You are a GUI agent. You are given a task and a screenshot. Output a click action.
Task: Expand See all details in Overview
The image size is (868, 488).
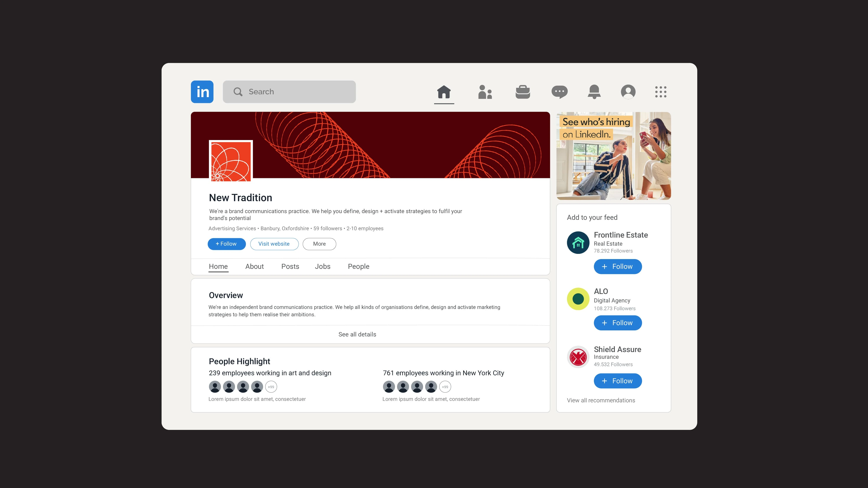pos(357,335)
